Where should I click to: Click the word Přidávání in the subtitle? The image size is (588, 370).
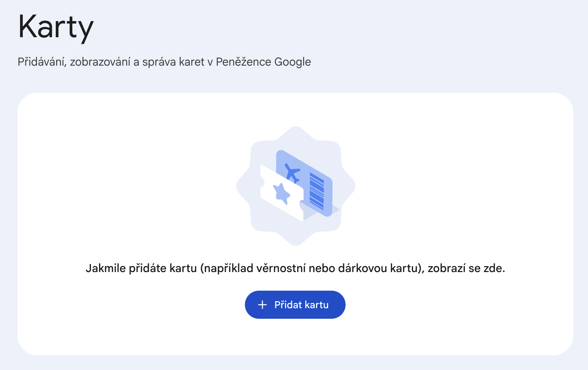pos(42,62)
